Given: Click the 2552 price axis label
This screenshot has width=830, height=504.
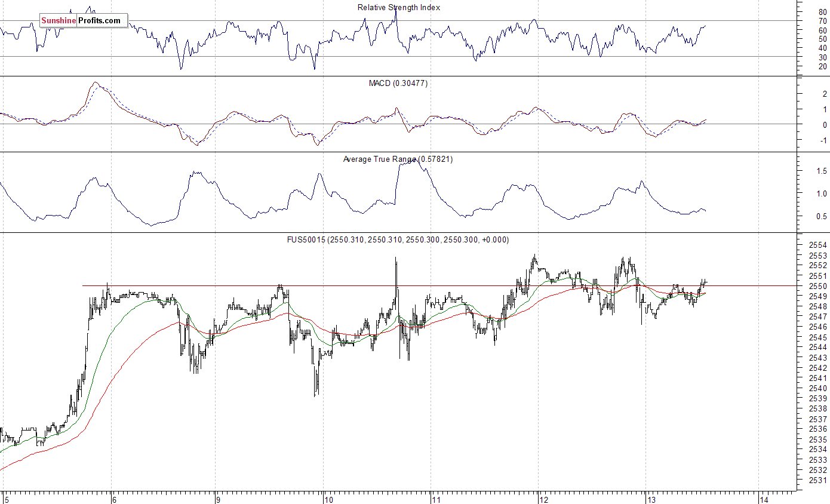Looking at the screenshot, I should pyautogui.click(x=817, y=266).
